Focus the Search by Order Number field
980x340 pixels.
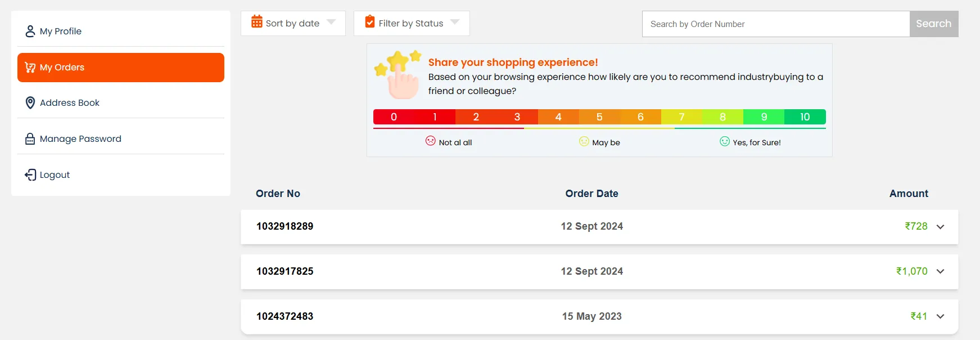coord(775,24)
